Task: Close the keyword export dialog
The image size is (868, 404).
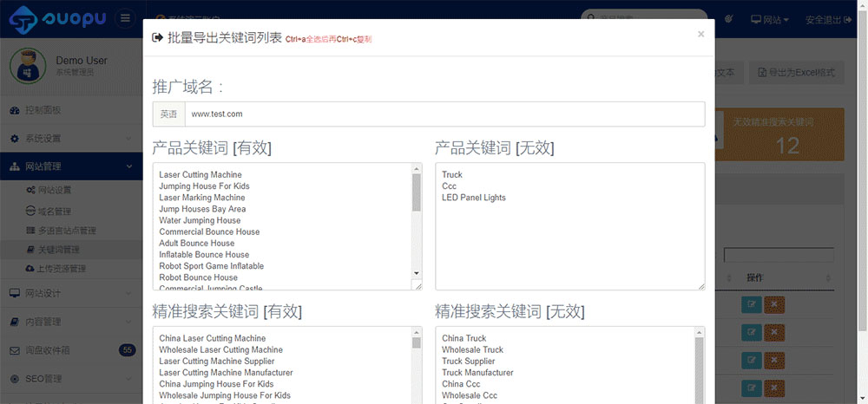Action: (x=700, y=35)
